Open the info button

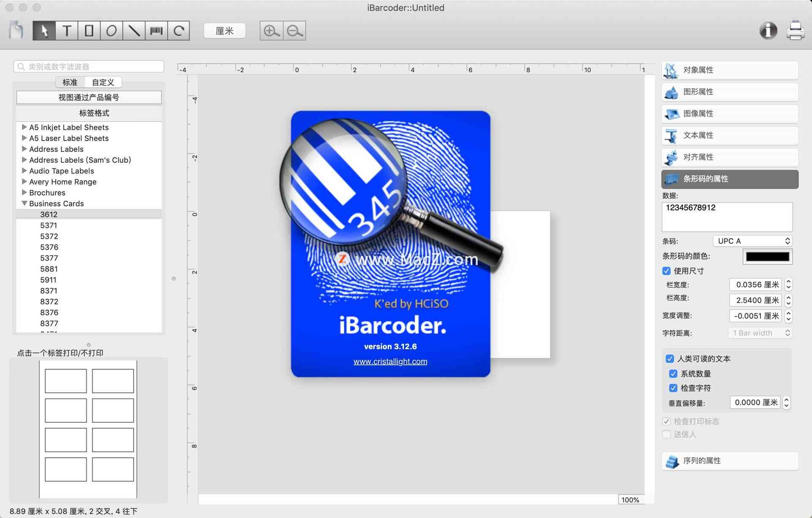click(x=768, y=30)
